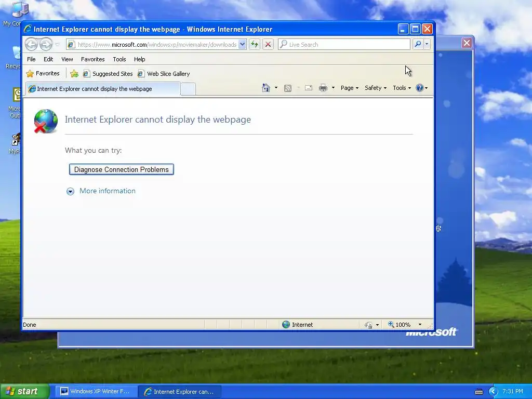
Task: Refresh the page with the green arrows
Action: click(255, 45)
